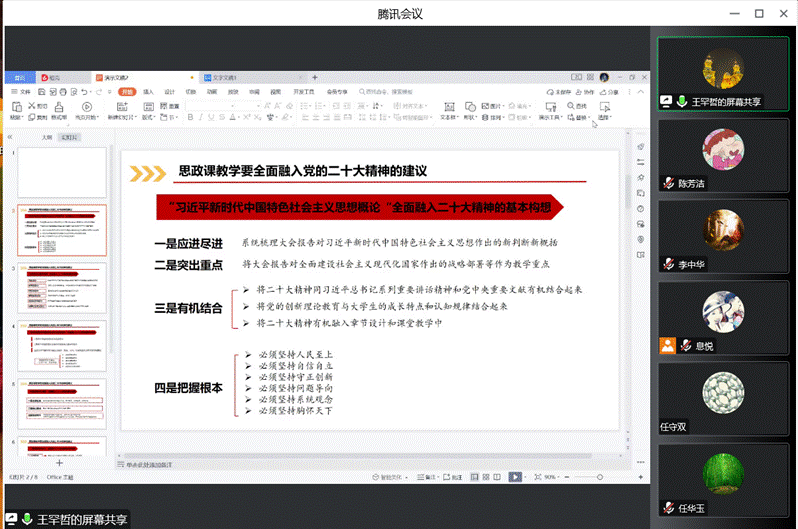Click the add-slide plus below thumbnails
This screenshot has height=529, width=798.
(x=59, y=464)
